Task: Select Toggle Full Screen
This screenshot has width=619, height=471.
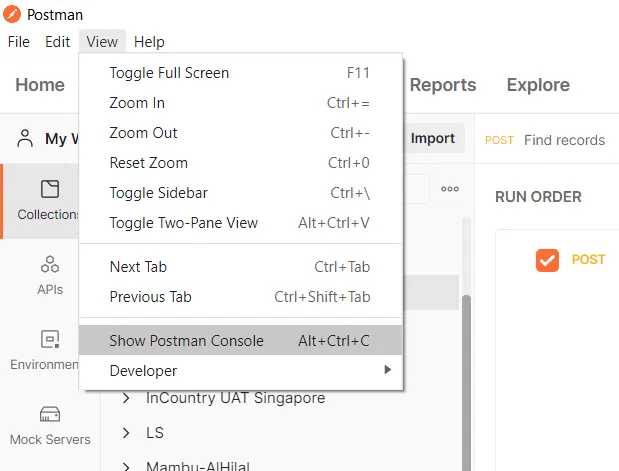Action: [x=240, y=73]
